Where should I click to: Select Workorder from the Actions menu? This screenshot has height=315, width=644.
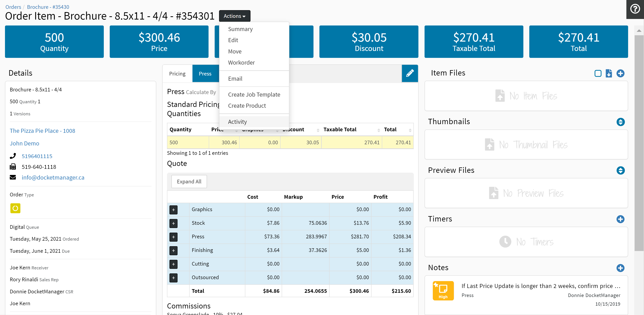pos(241,62)
